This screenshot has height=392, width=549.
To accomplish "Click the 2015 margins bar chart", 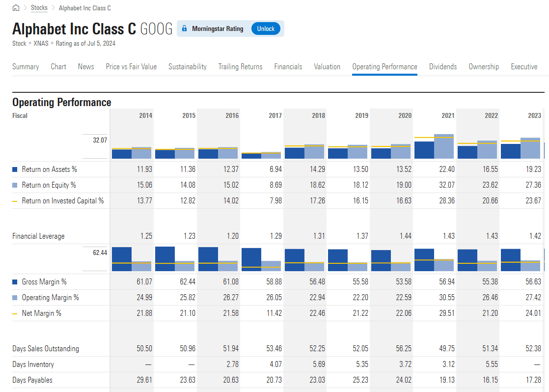I will pos(175,259).
